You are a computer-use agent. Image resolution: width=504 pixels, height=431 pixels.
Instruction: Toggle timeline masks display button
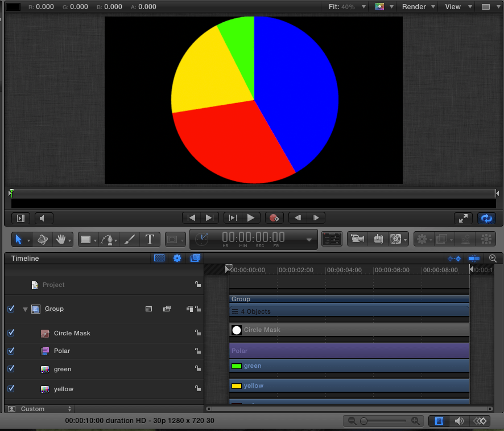click(x=159, y=258)
